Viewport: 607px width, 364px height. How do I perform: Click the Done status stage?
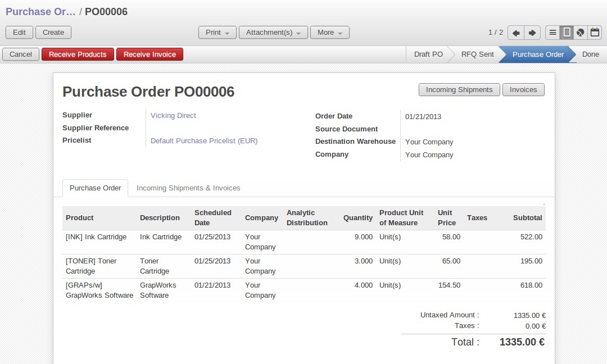tap(590, 54)
